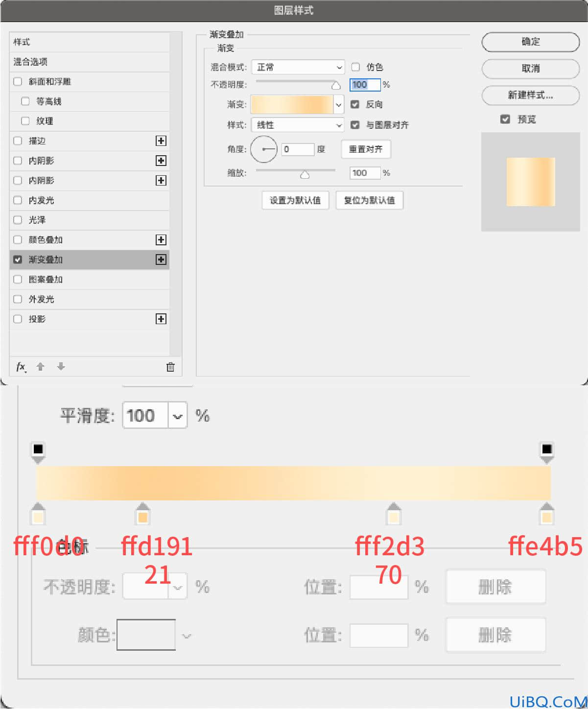588x709 pixels.
Task: Open 混合模式 dropdown showing 正常
Action: point(298,67)
